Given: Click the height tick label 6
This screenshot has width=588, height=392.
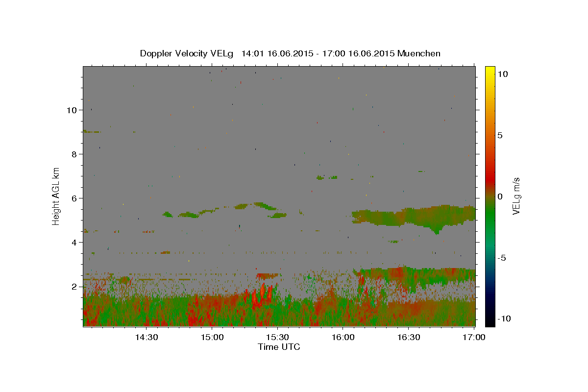Looking at the screenshot, I should pyautogui.click(x=74, y=198).
